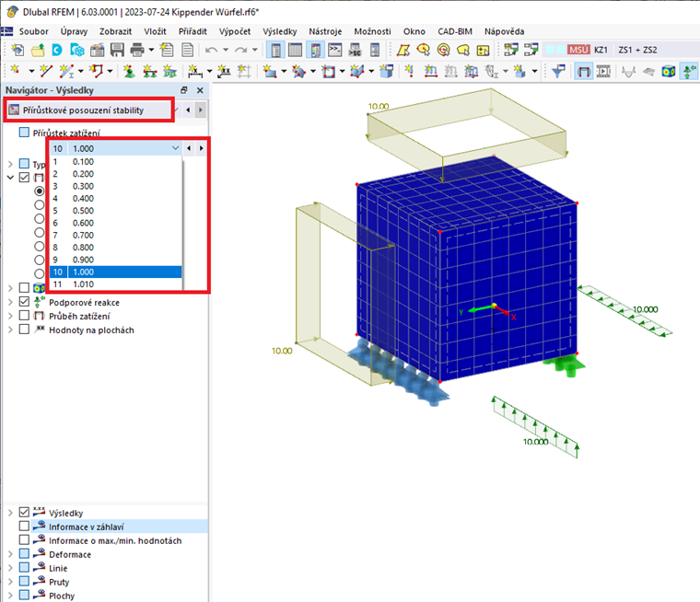Click the undo arrow icon
This screenshot has width=700, height=602.
[211, 50]
